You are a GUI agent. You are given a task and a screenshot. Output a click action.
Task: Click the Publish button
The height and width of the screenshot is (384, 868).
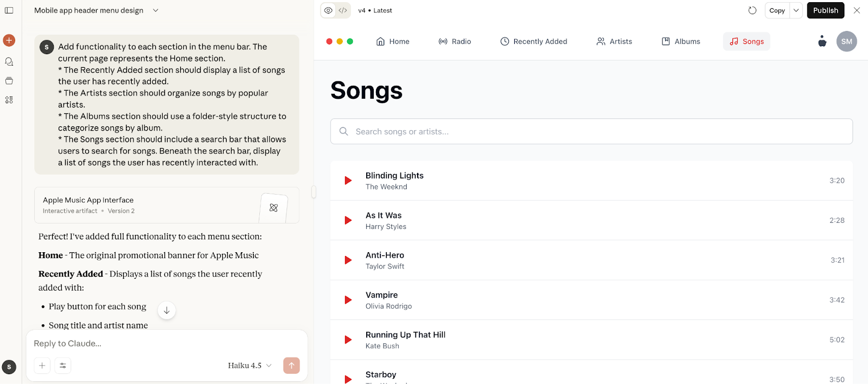(825, 10)
